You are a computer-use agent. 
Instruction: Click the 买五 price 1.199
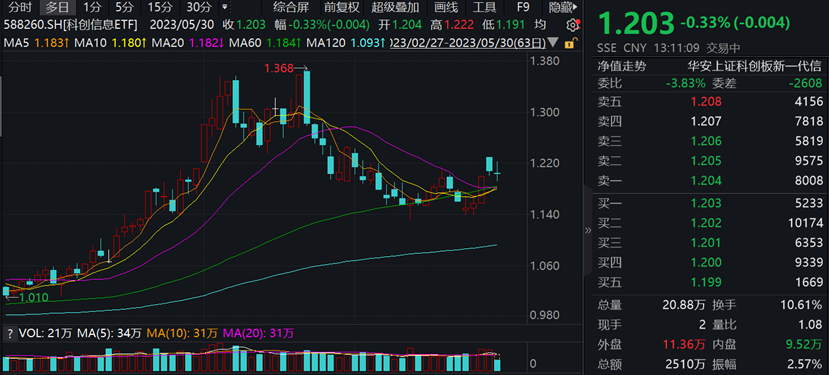(706, 282)
